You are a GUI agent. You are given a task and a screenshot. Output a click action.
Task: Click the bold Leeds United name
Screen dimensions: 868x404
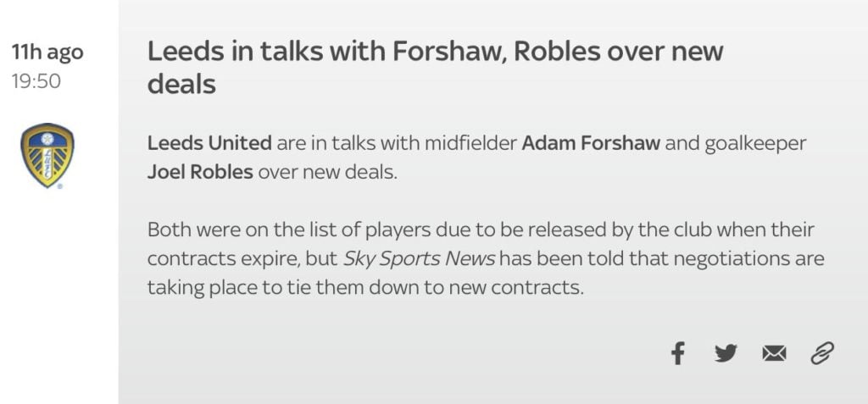(x=209, y=143)
